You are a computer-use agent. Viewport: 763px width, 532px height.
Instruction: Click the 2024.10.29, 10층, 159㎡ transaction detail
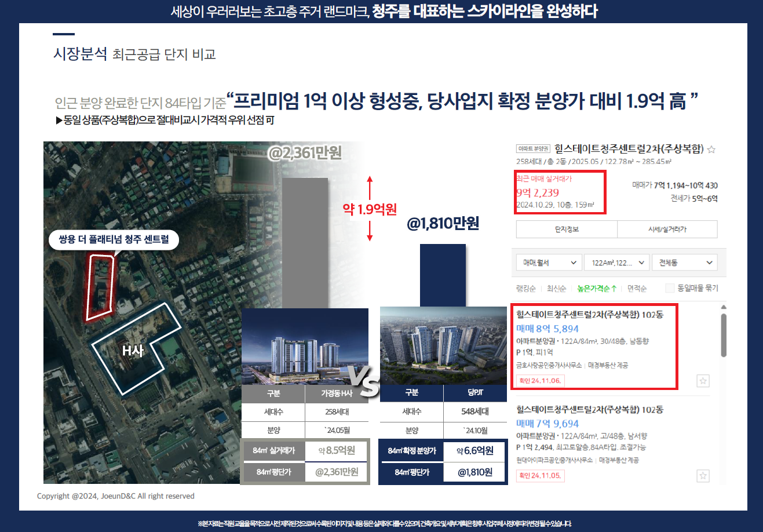[x=555, y=205]
